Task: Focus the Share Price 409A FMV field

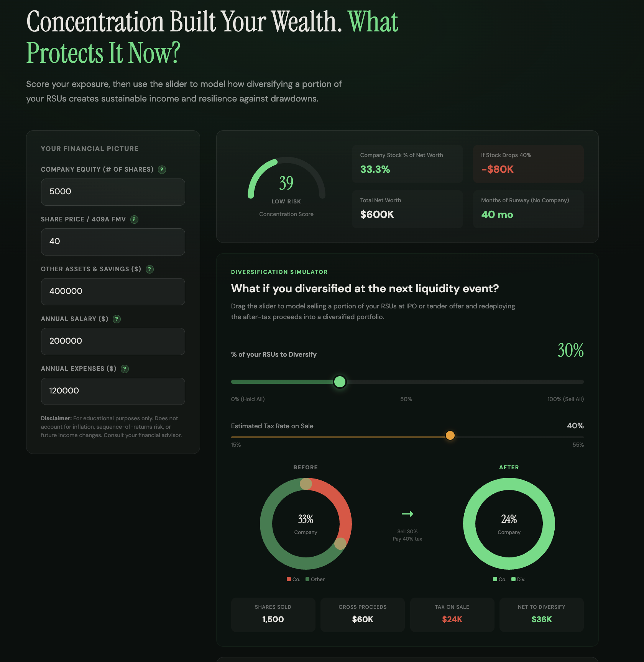Action: (x=113, y=242)
